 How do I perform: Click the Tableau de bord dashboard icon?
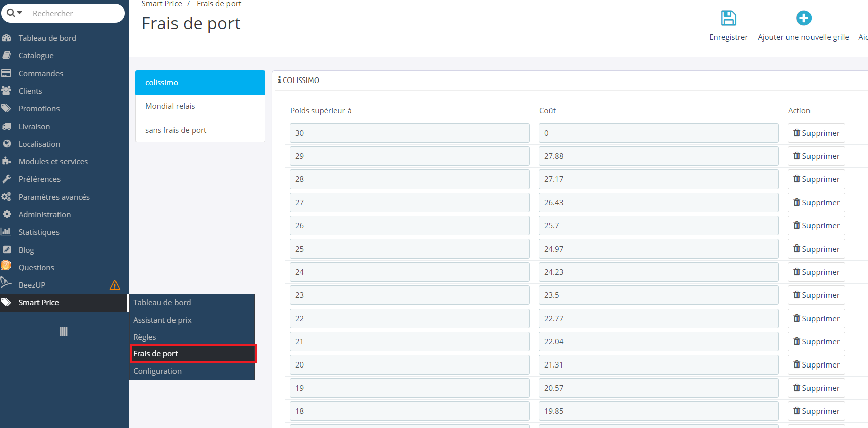tap(7, 38)
